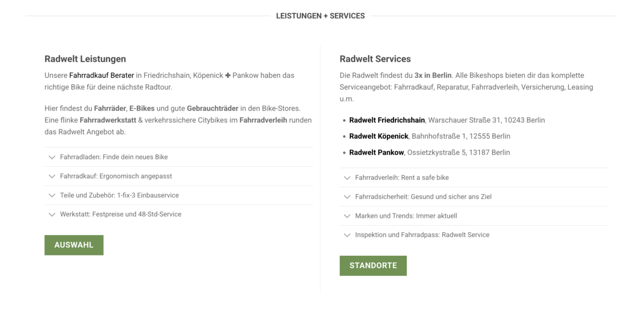Expand "Fahrradsicherheit: Gesund und sicher ans Ziel"
The height and width of the screenshot is (317, 644).
click(423, 197)
